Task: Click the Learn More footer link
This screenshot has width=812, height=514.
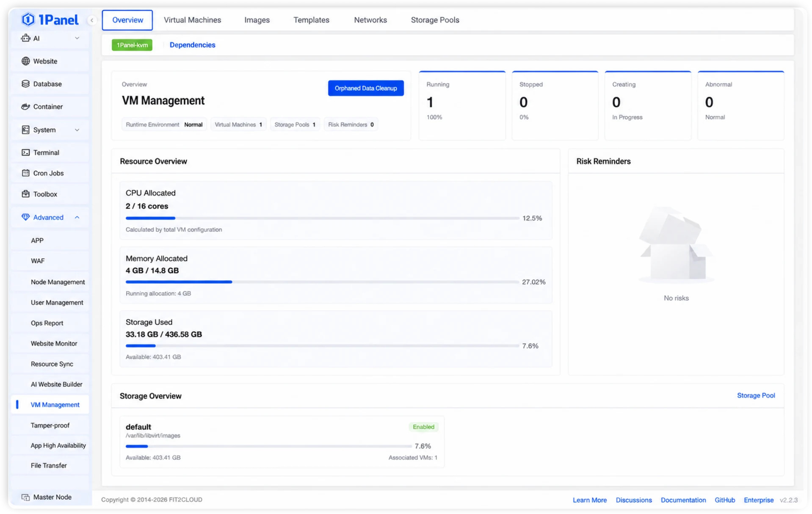Action: 589,500
